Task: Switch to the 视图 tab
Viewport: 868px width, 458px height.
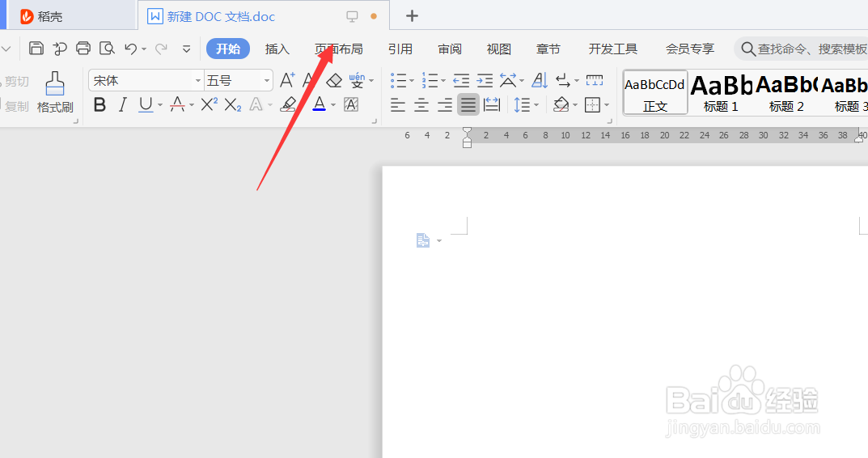Action: click(499, 49)
